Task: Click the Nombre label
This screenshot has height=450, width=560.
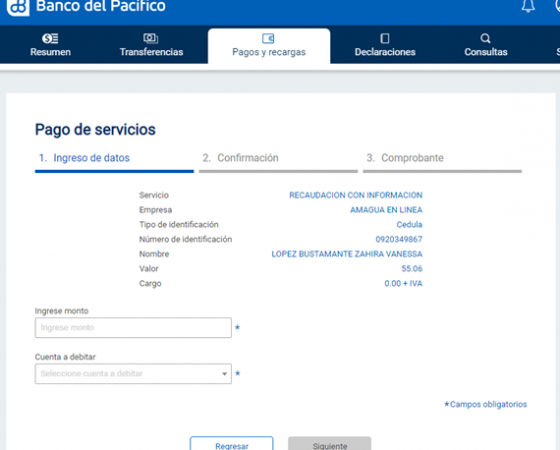Action: click(x=154, y=254)
